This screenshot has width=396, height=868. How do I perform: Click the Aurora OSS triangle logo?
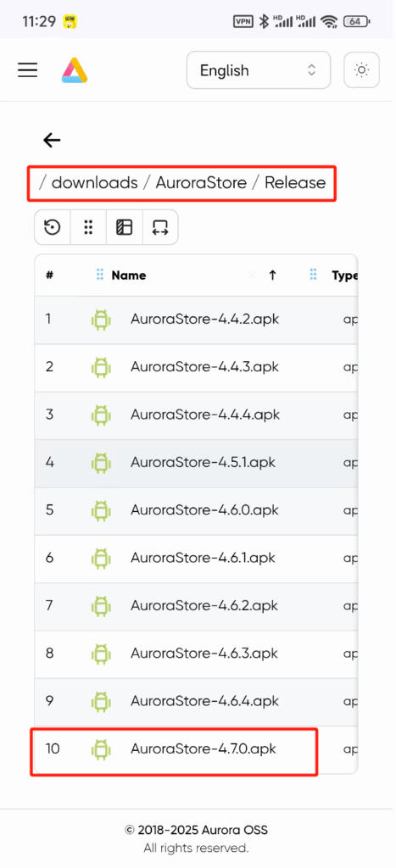(x=75, y=70)
